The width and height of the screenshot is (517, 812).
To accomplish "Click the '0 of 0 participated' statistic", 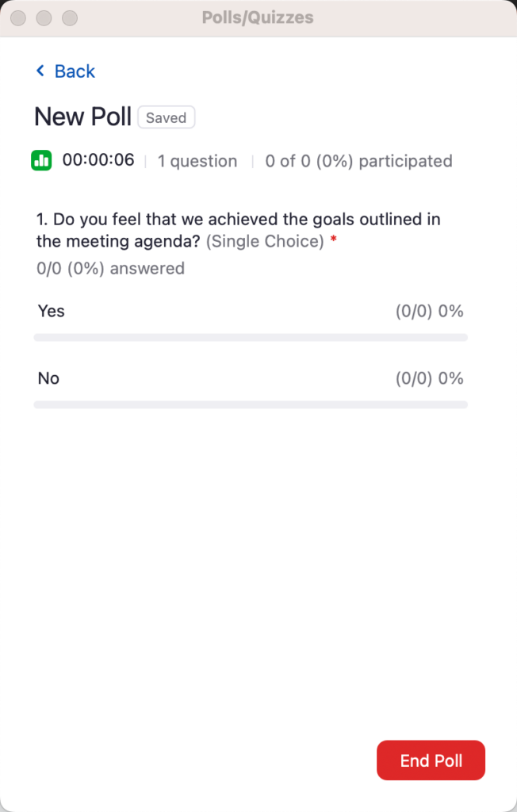I will [358, 161].
